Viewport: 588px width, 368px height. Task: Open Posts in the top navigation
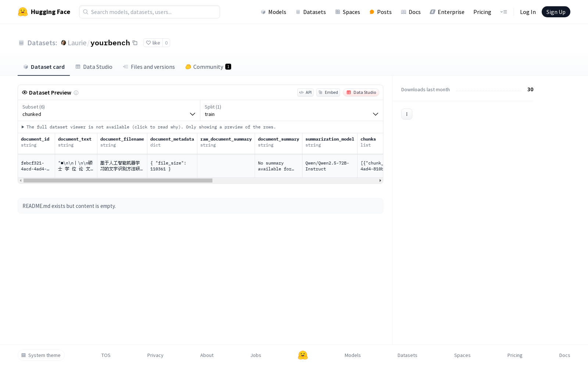pos(381,12)
